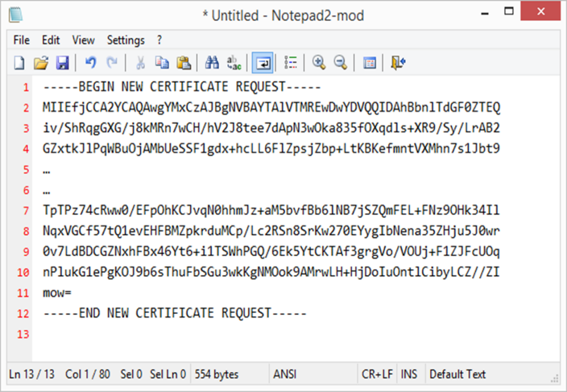Open the File menu

click(x=21, y=40)
